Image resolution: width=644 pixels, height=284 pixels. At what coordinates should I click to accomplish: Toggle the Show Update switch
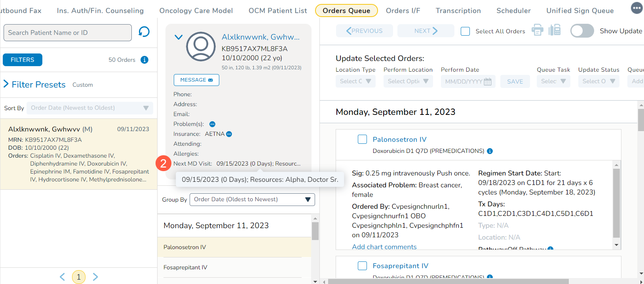[582, 31]
